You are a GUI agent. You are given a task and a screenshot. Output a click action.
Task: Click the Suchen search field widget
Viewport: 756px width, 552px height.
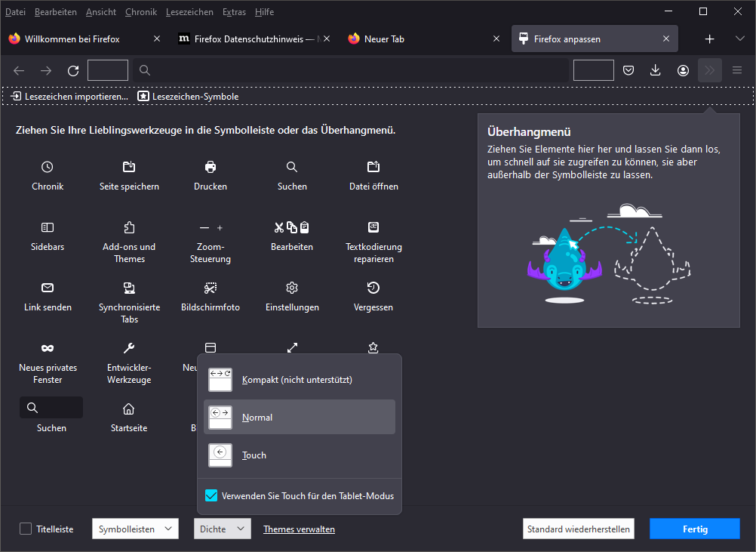[51, 408]
